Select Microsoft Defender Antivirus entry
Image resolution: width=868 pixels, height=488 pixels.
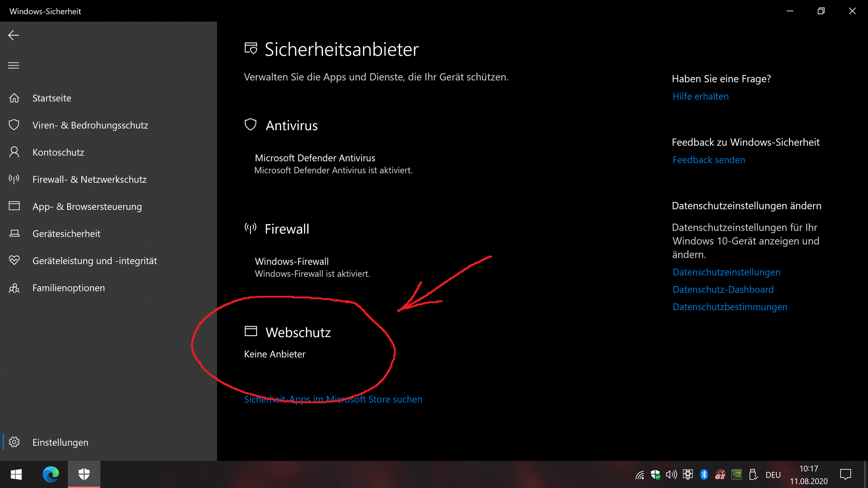click(x=333, y=164)
